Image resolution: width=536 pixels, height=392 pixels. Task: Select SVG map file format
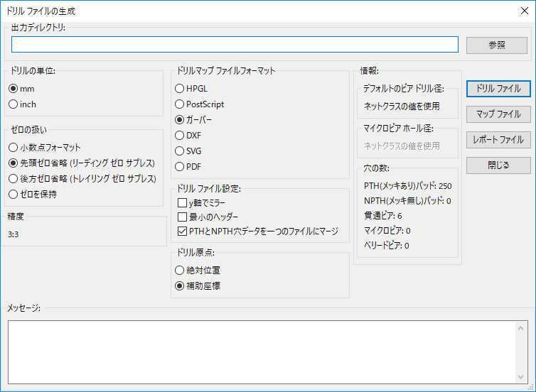click(x=180, y=151)
